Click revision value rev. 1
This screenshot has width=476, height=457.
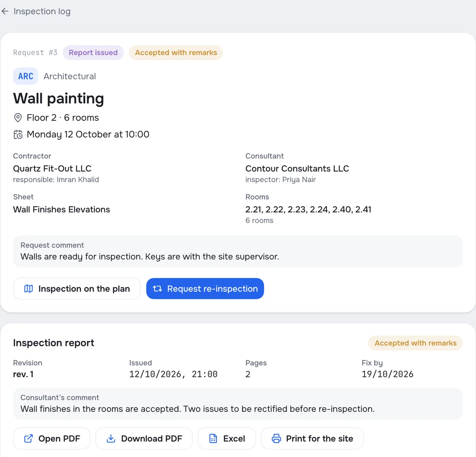(23, 374)
